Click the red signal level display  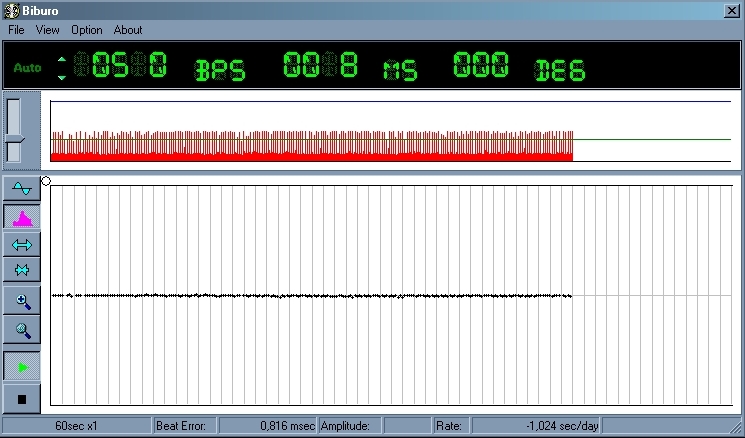pyautogui.click(x=311, y=147)
